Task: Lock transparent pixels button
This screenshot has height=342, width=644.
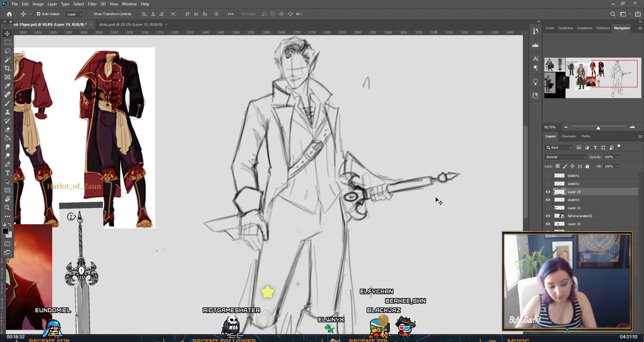Action: tap(557, 166)
